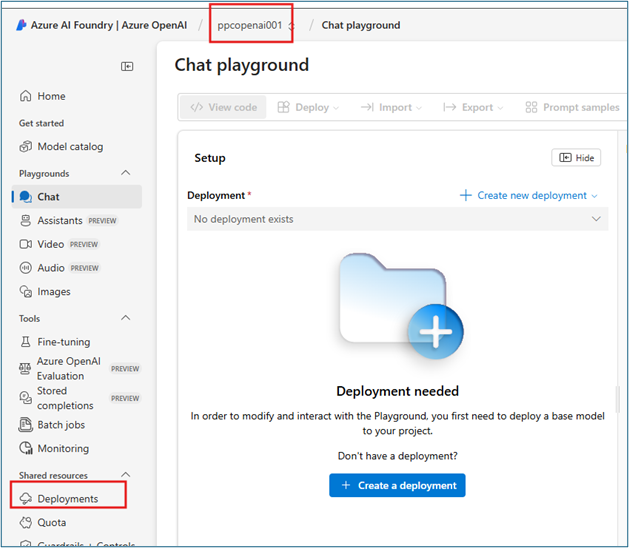Click the Create a deployment button

coord(397,485)
